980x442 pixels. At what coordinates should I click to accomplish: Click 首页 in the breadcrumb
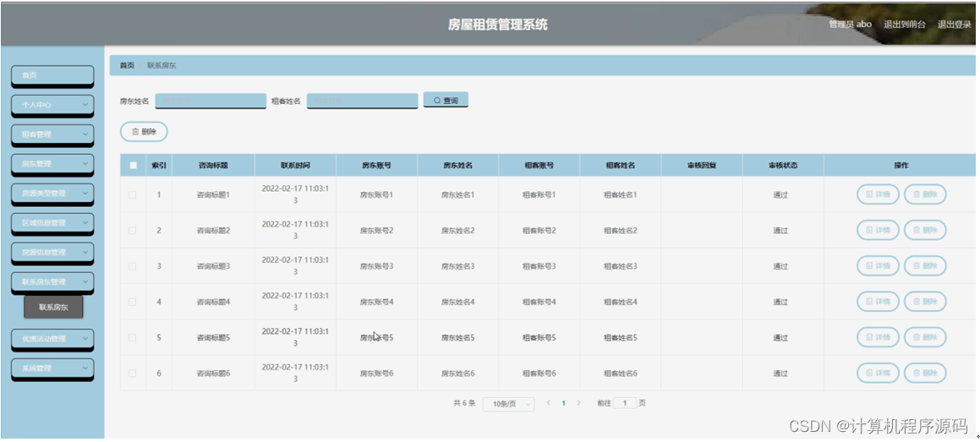(x=127, y=66)
